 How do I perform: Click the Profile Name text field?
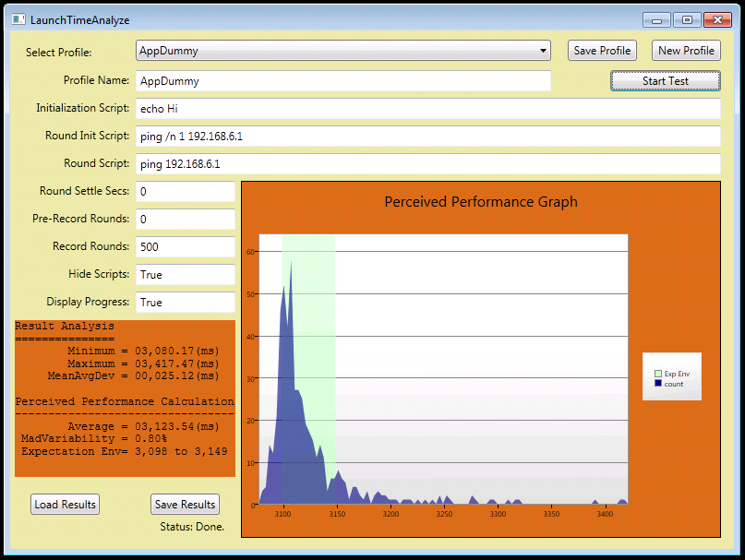point(342,81)
